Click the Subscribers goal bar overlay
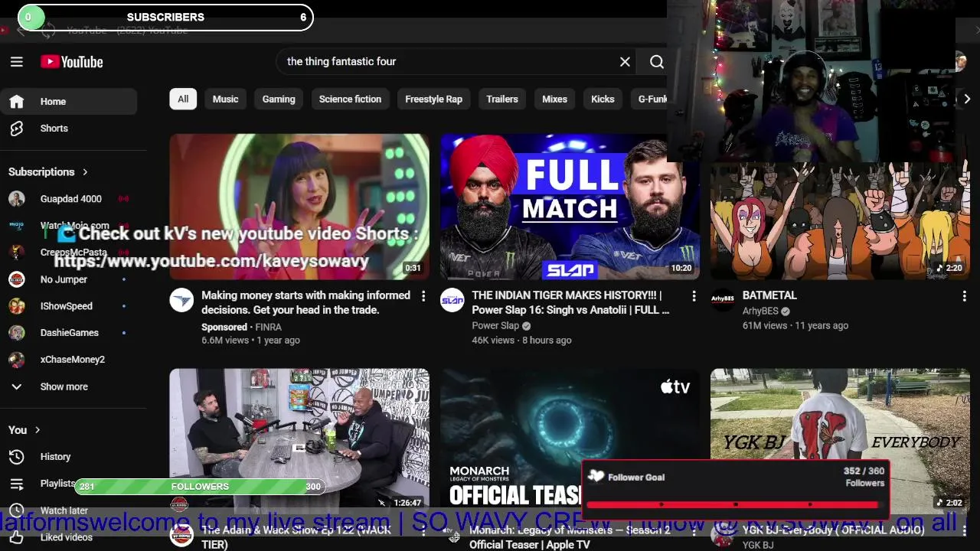The width and height of the screenshot is (980, 551). [x=165, y=17]
